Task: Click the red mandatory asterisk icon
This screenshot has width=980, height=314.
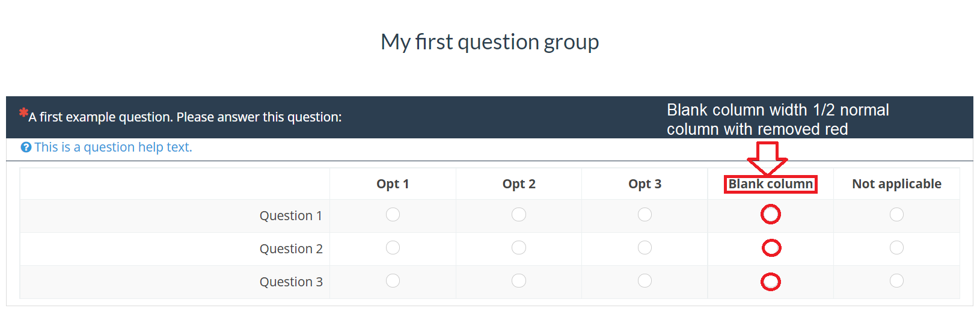Action: (x=23, y=112)
